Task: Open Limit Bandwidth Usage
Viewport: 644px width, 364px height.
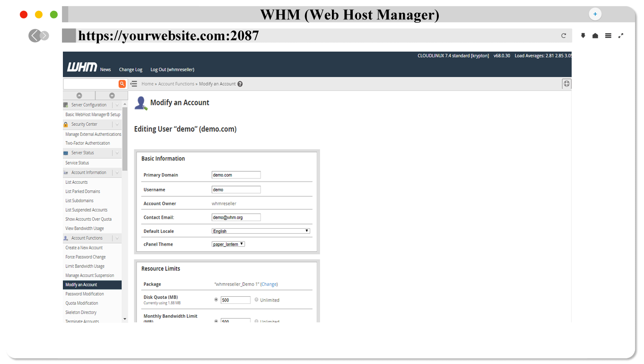Action: tap(85, 266)
